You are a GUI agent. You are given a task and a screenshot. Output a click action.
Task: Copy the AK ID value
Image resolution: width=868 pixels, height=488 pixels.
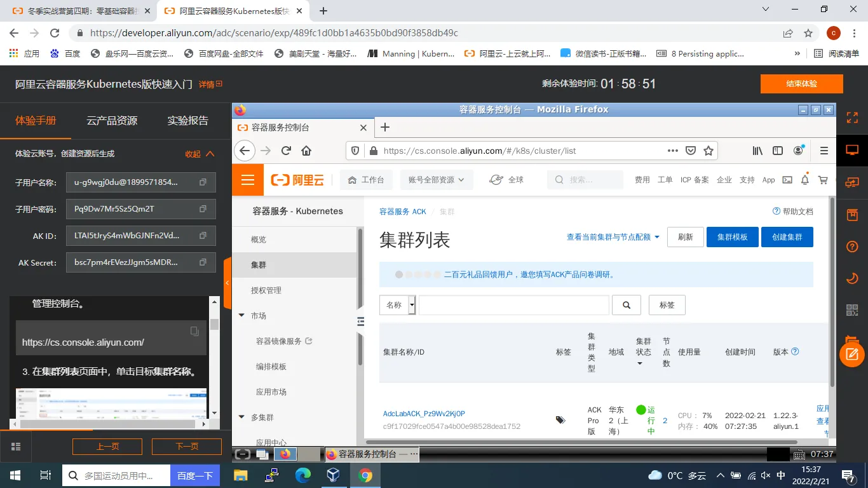pos(203,236)
